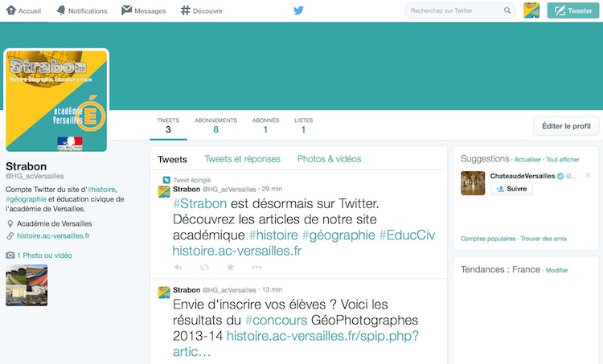This screenshot has width=603, height=364.
Task: Open Listes count
Action: click(303, 125)
